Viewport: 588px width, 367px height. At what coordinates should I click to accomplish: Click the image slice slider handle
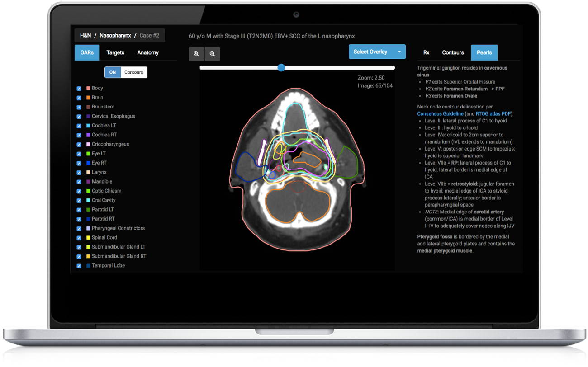tap(281, 68)
